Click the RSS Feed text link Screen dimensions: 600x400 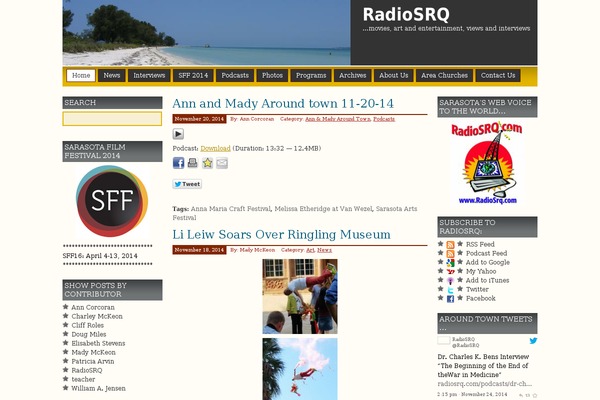(x=480, y=245)
